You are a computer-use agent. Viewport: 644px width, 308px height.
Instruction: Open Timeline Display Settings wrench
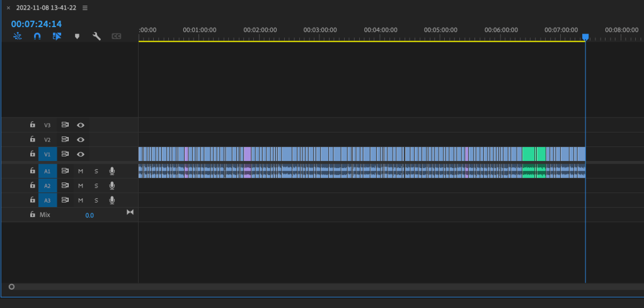(96, 37)
